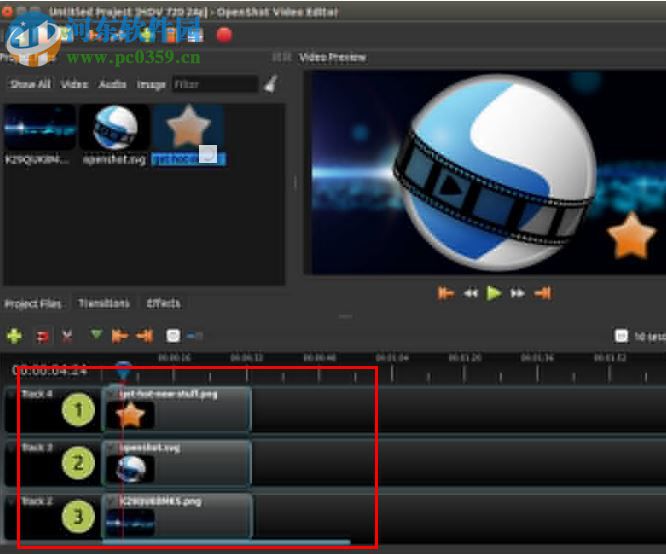This screenshot has width=666, height=554.
Task: Rewind the video preview
Action: click(470, 293)
